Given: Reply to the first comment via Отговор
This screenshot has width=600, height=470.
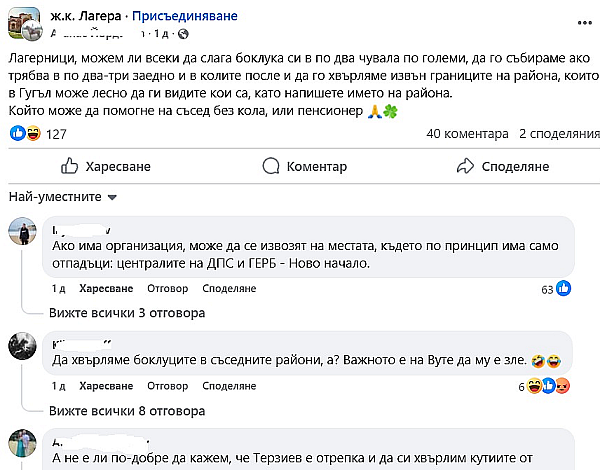Looking at the screenshot, I should click(x=167, y=289).
